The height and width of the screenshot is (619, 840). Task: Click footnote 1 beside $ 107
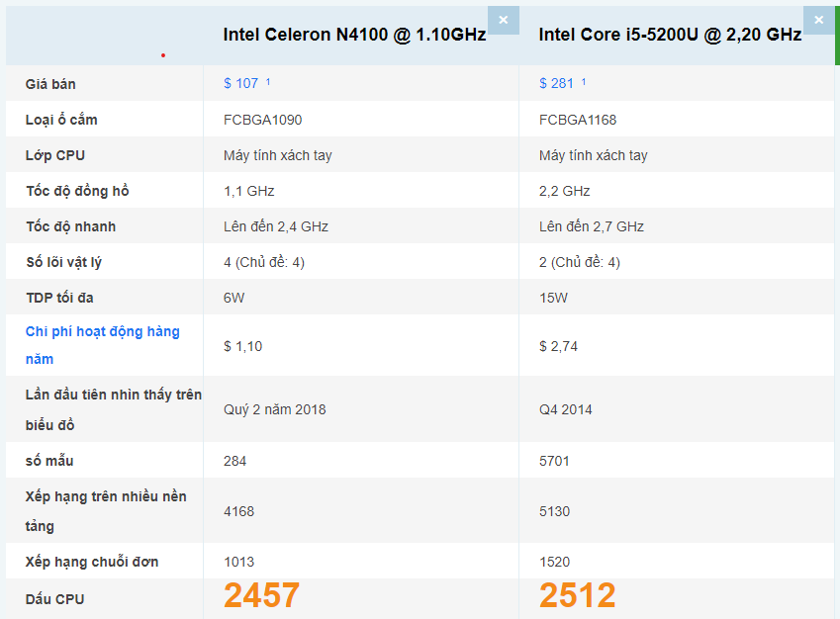coord(268,82)
